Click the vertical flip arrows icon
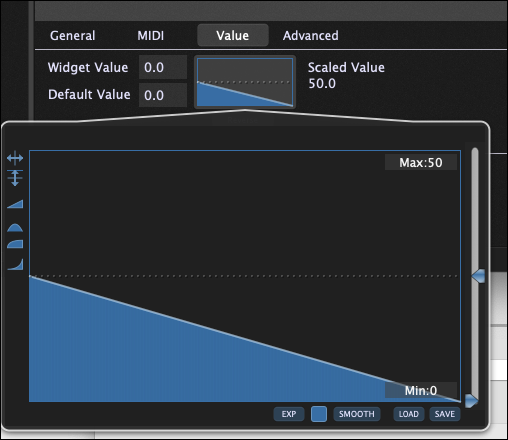This screenshot has width=508, height=440. pyautogui.click(x=15, y=177)
